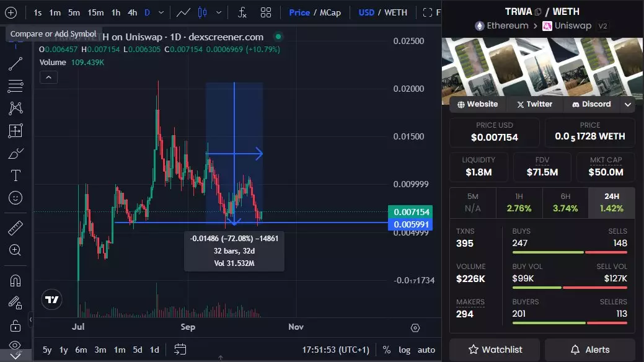The height and width of the screenshot is (362, 644).
Task: Pick the ruler measure tool
Action: (x=15, y=228)
